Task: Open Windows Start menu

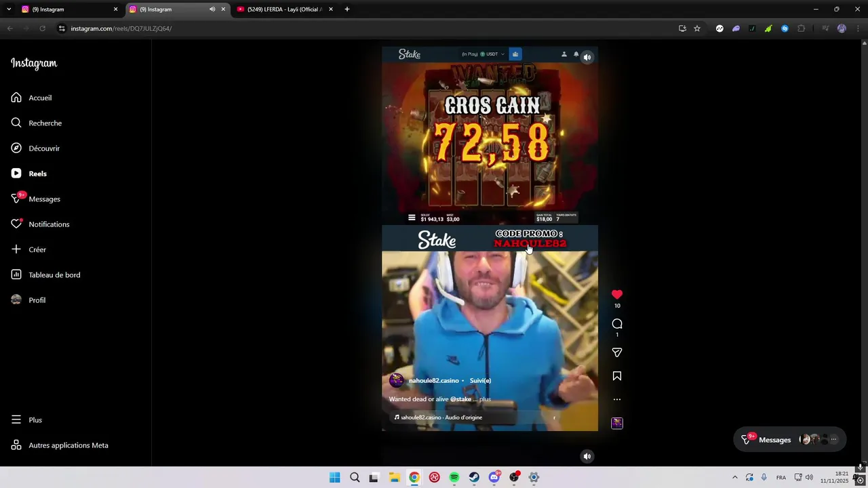Action: pyautogui.click(x=334, y=477)
